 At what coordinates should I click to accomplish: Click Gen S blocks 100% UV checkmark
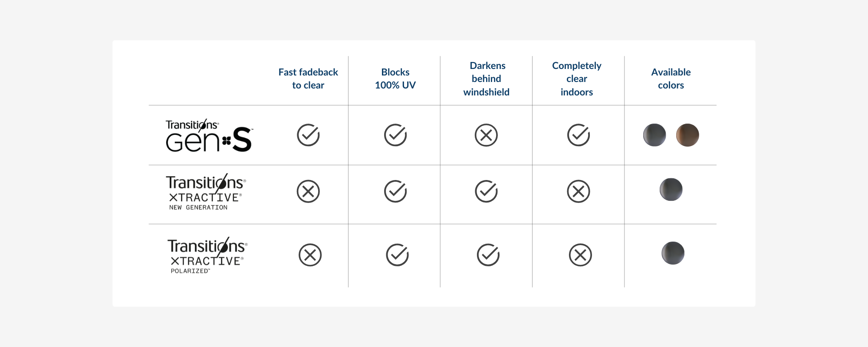coord(395,135)
